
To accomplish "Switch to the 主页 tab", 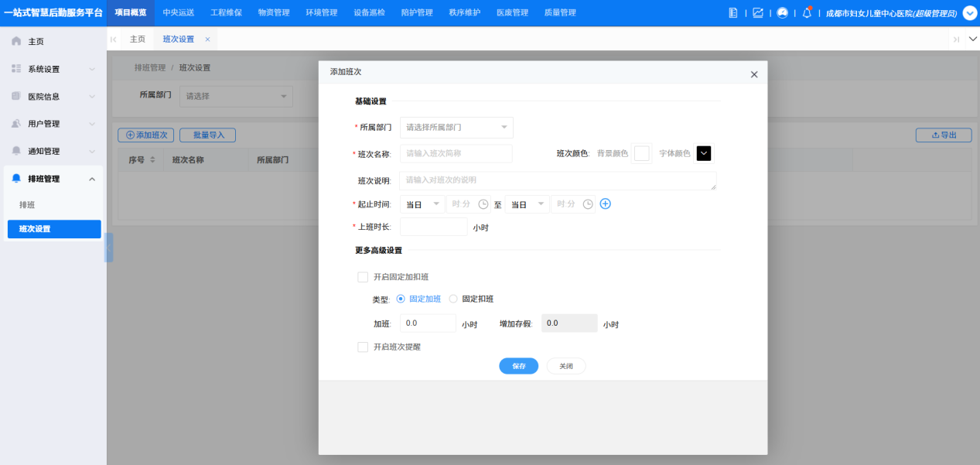I will tap(137, 39).
